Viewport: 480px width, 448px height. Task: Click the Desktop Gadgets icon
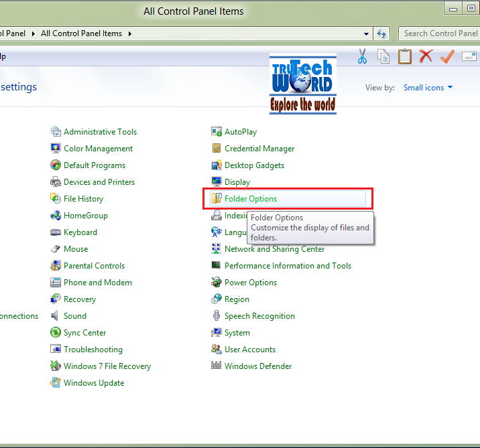[x=217, y=165]
